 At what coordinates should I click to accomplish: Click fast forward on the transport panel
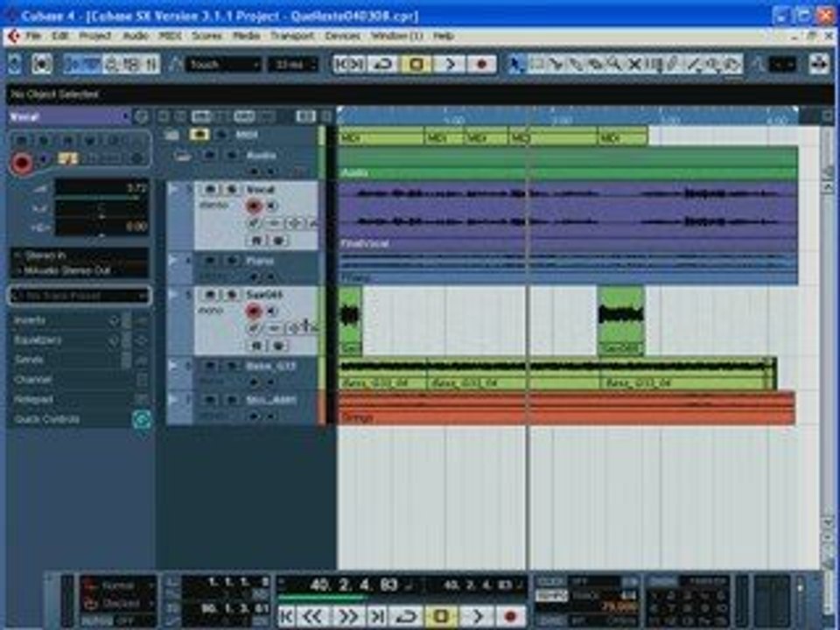348,617
